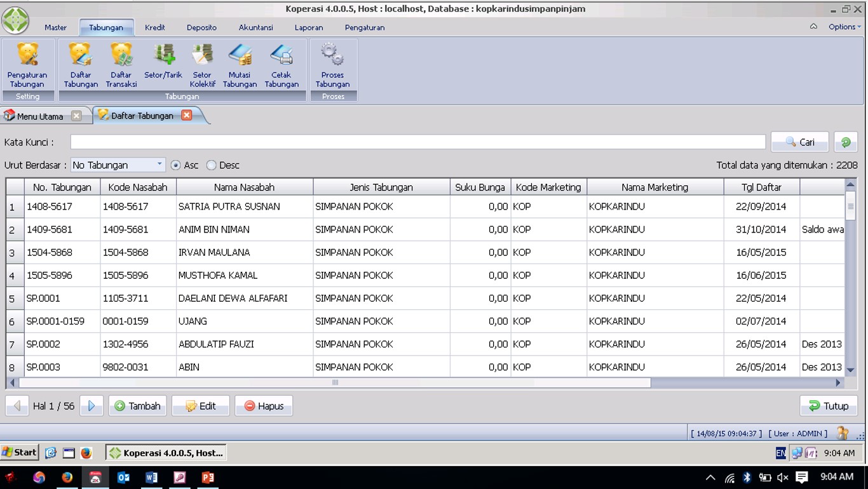Open Mutasi Tabungan tool
Image resolution: width=868 pixels, height=489 pixels.
pyautogui.click(x=240, y=65)
